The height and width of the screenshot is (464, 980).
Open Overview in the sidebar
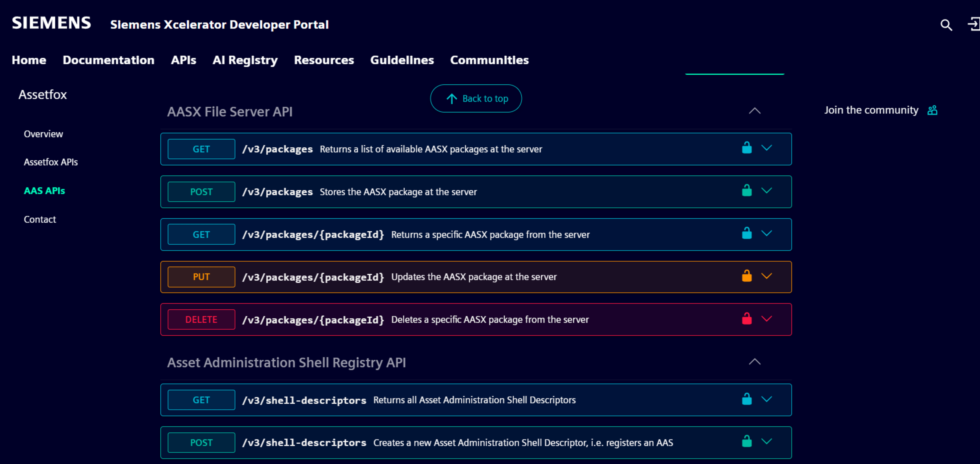pyautogui.click(x=43, y=134)
